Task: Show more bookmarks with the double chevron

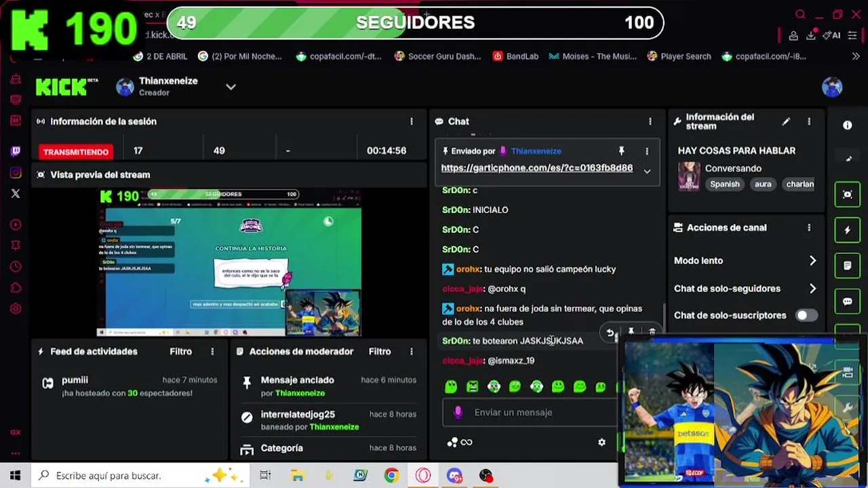Action: tap(856, 56)
